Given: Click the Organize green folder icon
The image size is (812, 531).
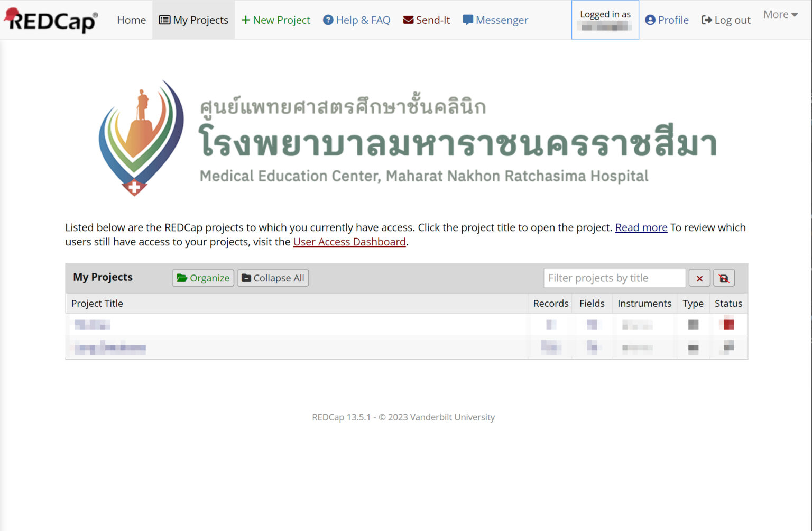Looking at the screenshot, I should [x=182, y=278].
